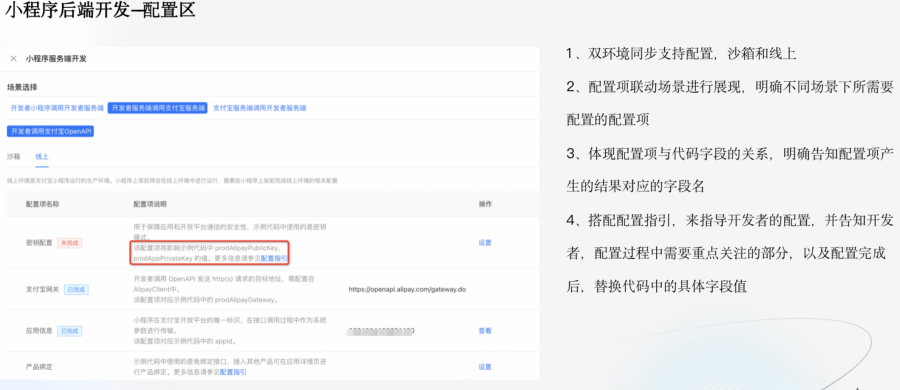The image size is (900, 390).
Task: Click the 未完成 status badge
Action: pos(69,243)
